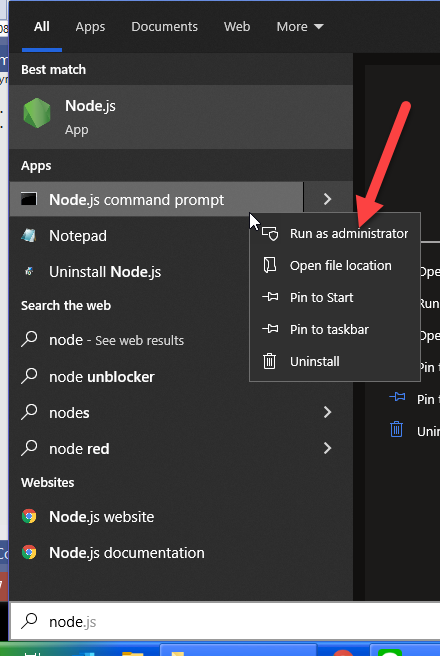Expand the nodes web suggestion arrow
This screenshot has width=440, height=656.
pos(328,413)
